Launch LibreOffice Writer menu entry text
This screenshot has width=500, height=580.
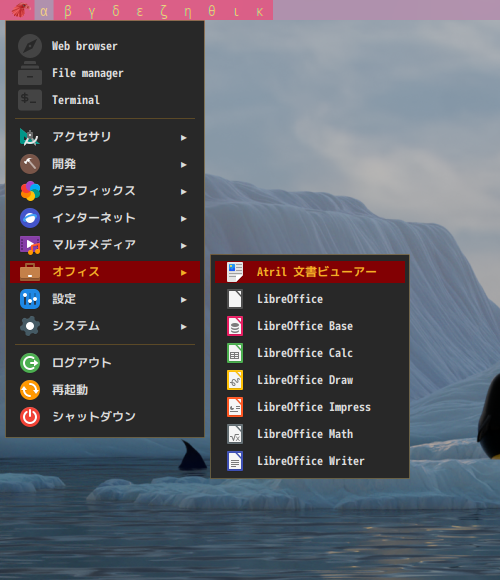point(311,461)
